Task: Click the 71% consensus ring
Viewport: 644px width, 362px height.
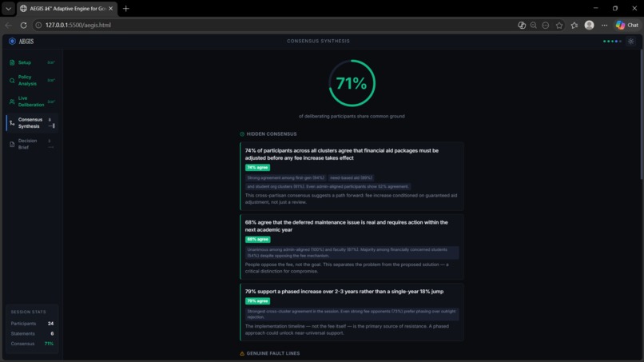Action: pos(352,83)
